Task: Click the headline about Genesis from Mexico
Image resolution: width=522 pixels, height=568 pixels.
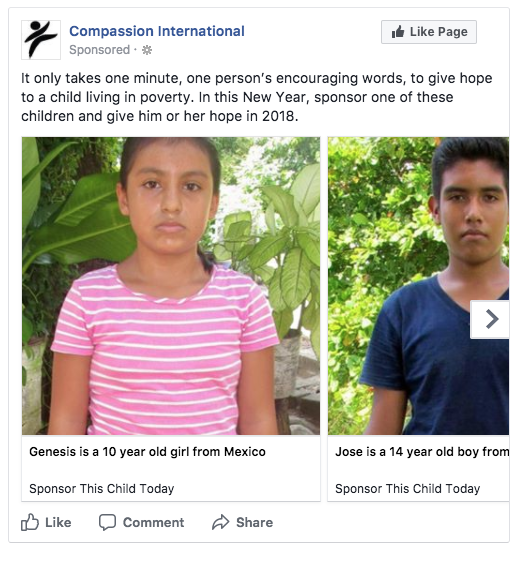Action: coord(147,452)
